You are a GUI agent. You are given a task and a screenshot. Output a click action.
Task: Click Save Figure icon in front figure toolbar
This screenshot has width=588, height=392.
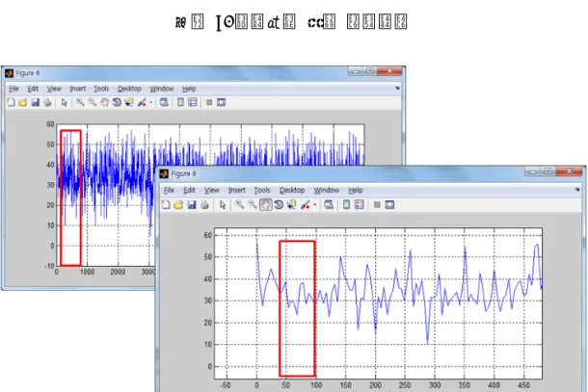(192, 204)
